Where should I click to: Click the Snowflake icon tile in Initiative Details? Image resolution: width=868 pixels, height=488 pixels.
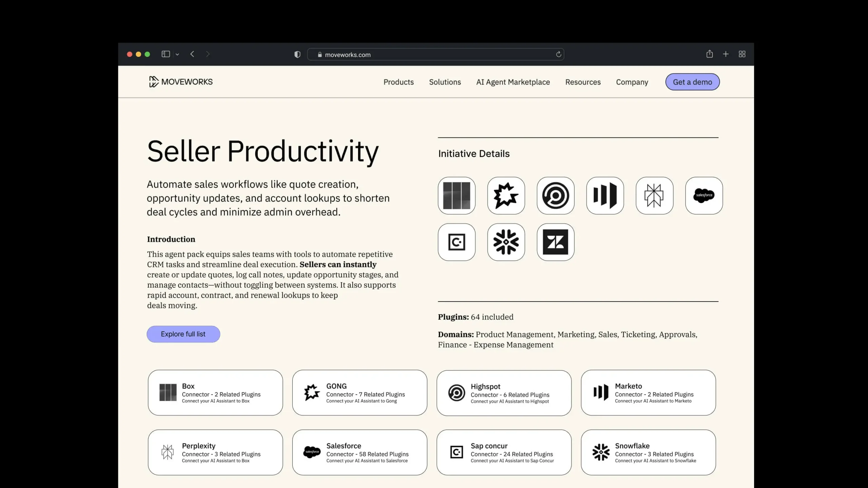[506, 242]
